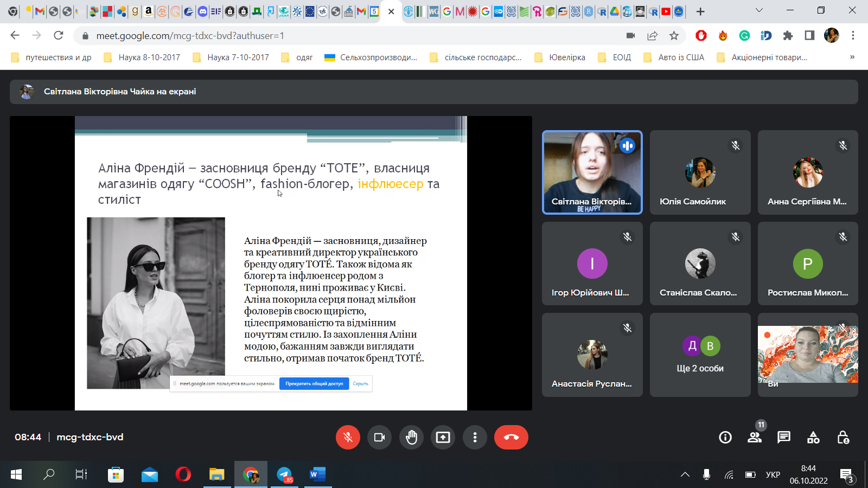Open 'Сельхозпроизводи...' bookmark
The width and height of the screenshot is (868, 488).
pos(371,57)
